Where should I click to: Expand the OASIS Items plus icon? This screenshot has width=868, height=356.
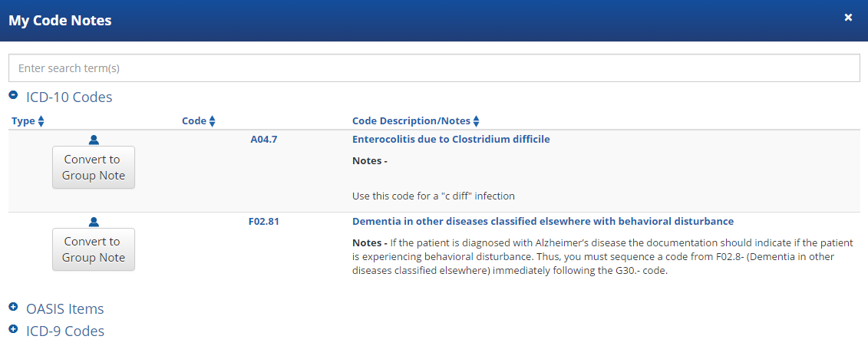13,307
